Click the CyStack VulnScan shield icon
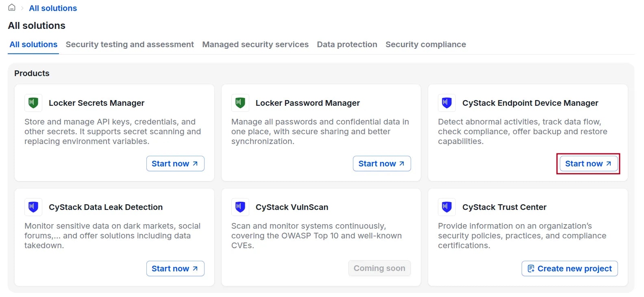The image size is (644, 297). 240,207
